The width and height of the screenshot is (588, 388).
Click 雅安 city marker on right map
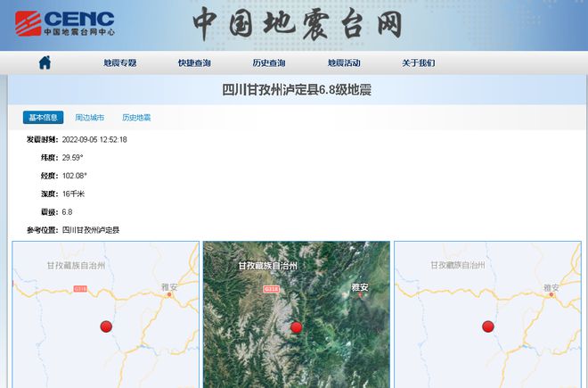[551, 295]
